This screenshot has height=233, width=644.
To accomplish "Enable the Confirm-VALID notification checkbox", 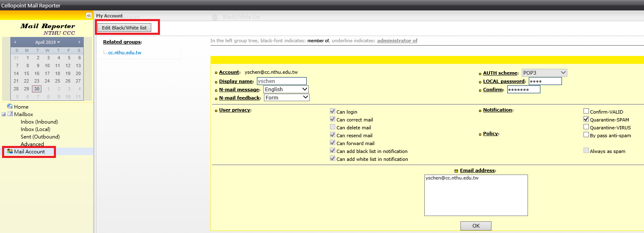I will tap(586, 111).
